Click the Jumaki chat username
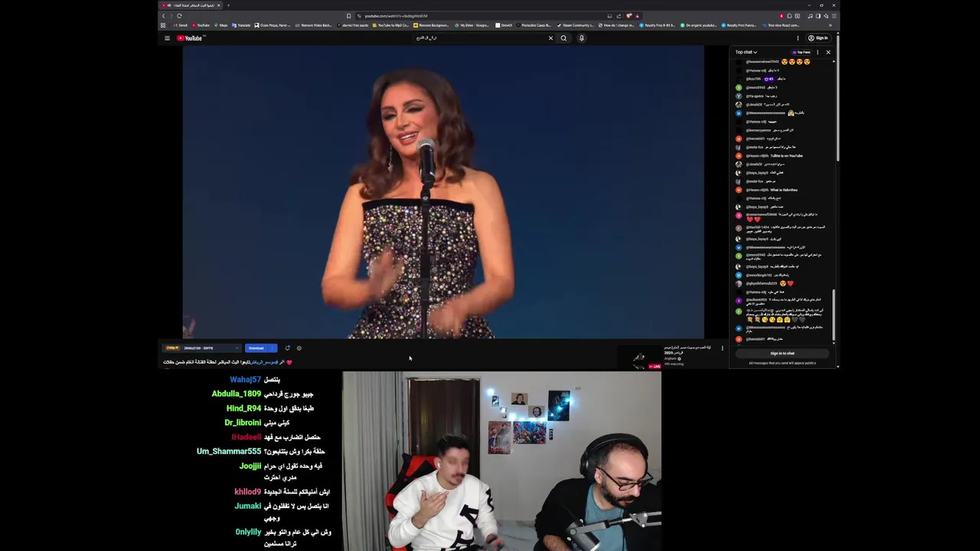The image size is (980, 551). [248, 506]
